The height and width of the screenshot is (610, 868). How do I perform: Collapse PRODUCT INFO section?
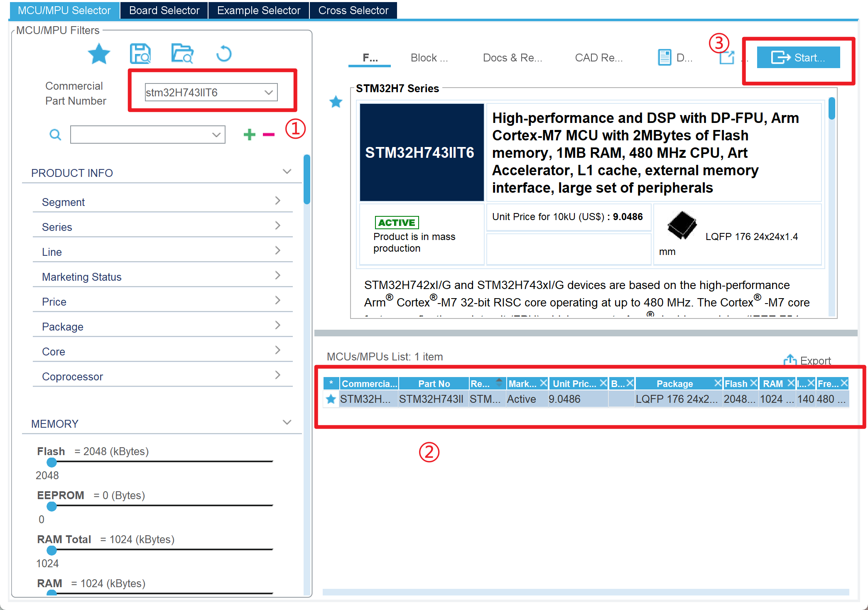pos(287,171)
